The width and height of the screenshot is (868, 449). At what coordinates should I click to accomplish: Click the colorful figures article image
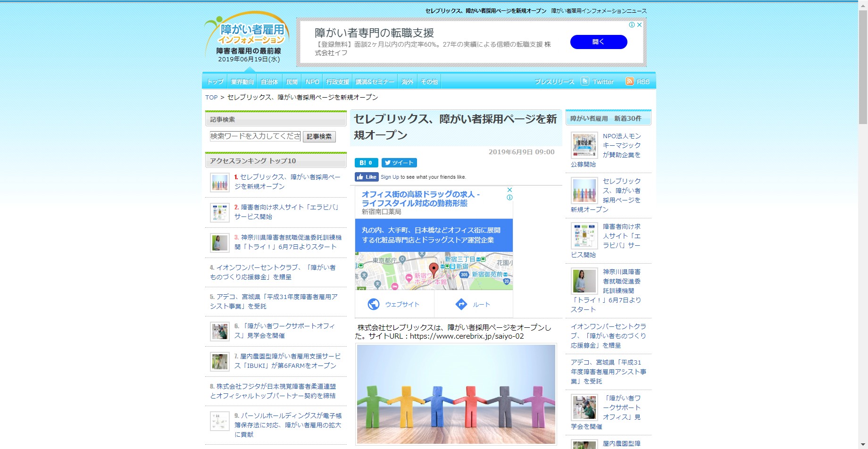(x=456, y=394)
